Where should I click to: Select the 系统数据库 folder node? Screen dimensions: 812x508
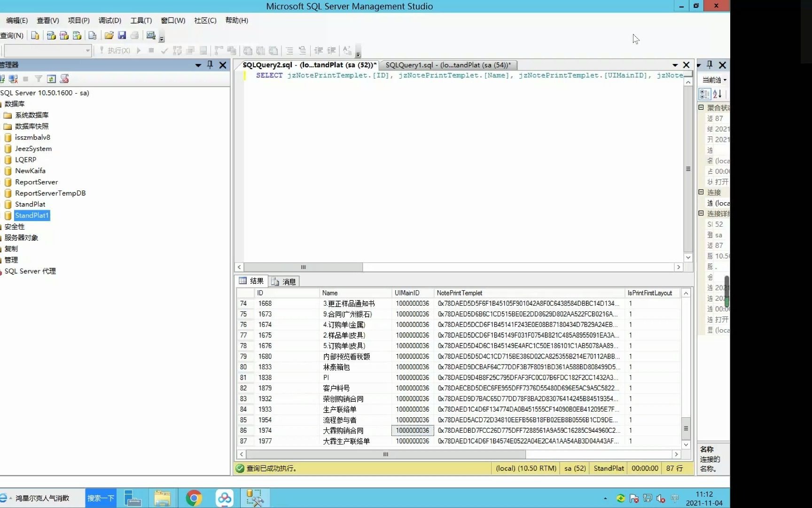coord(31,115)
